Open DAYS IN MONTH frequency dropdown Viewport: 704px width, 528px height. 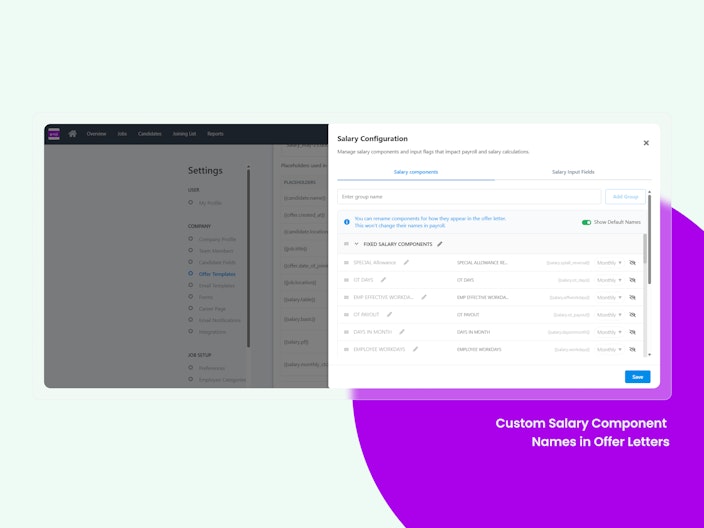609,332
